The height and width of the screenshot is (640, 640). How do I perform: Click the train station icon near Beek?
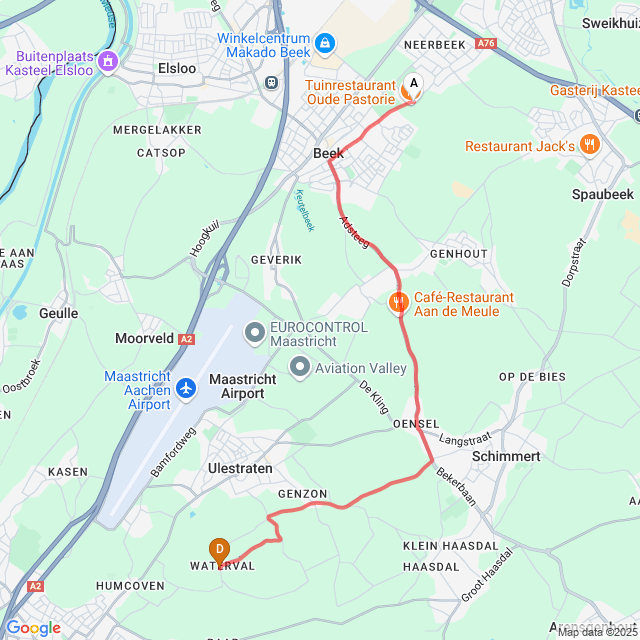point(271,83)
